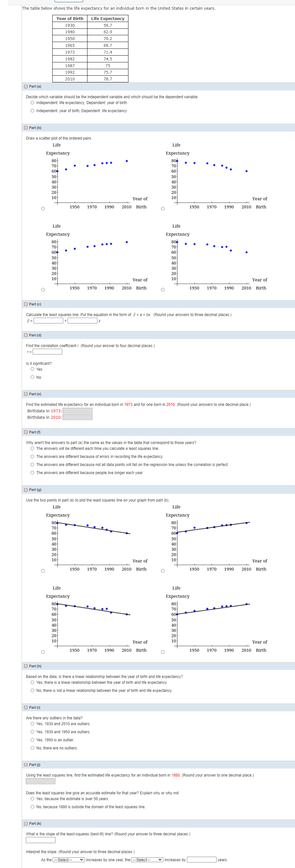Image resolution: width=295 pixels, height=868 pixels.
Task: Collapse the Part (j) section
Action: [26, 765]
